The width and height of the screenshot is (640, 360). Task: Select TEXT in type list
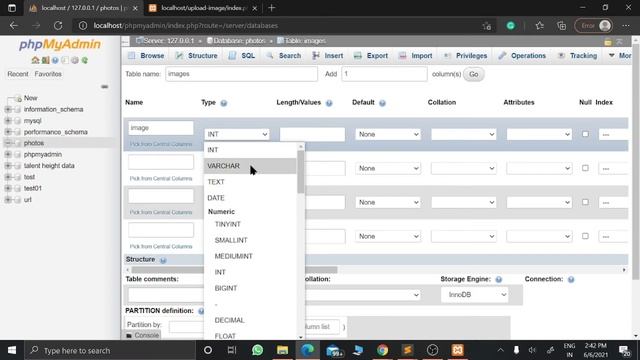(x=250, y=182)
